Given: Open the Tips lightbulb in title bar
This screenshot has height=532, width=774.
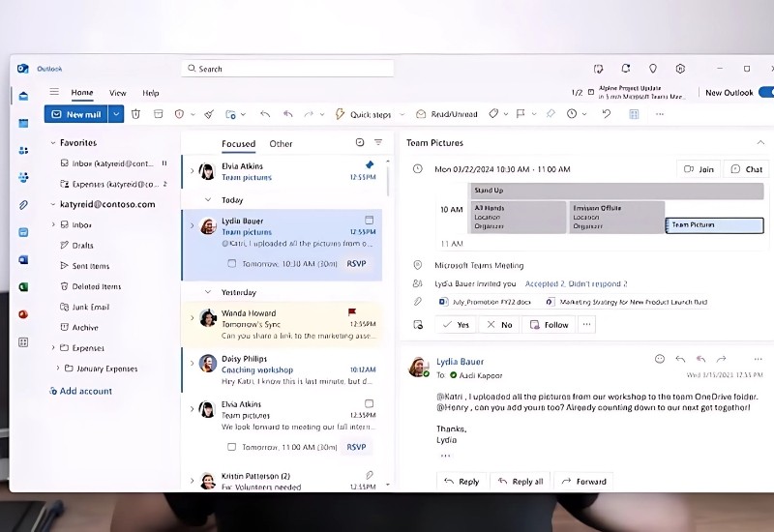Looking at the screenshot, I should click(652, 69).
